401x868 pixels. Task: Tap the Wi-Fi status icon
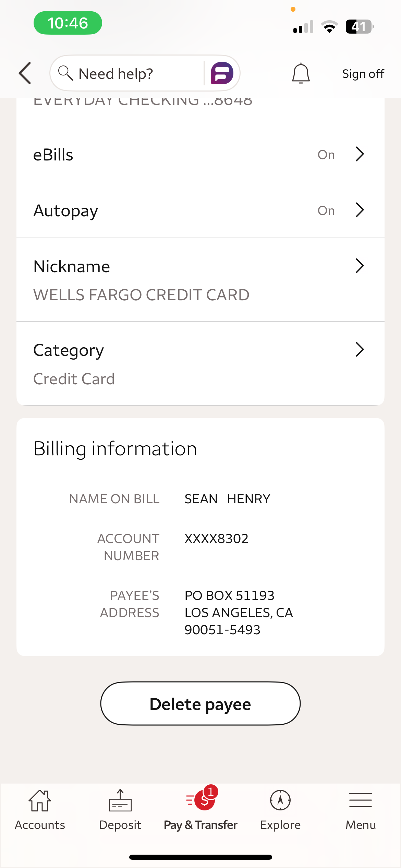click(x=329, y=27)
